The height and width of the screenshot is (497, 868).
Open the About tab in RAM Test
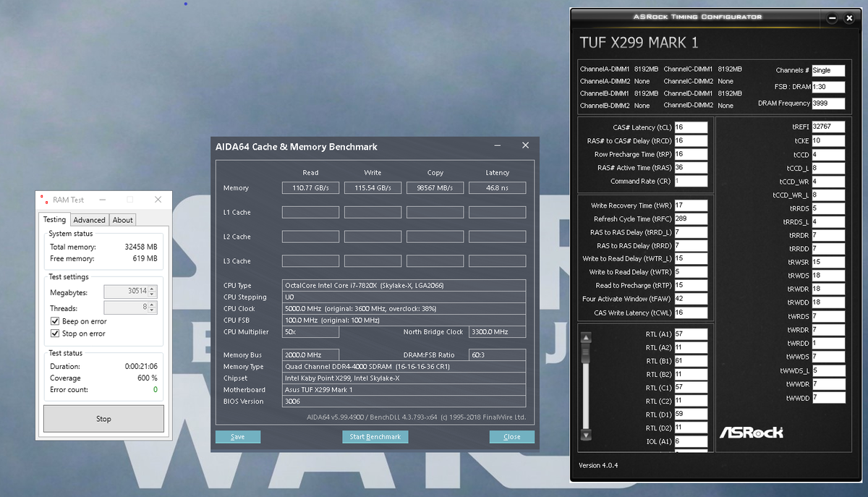122,220
